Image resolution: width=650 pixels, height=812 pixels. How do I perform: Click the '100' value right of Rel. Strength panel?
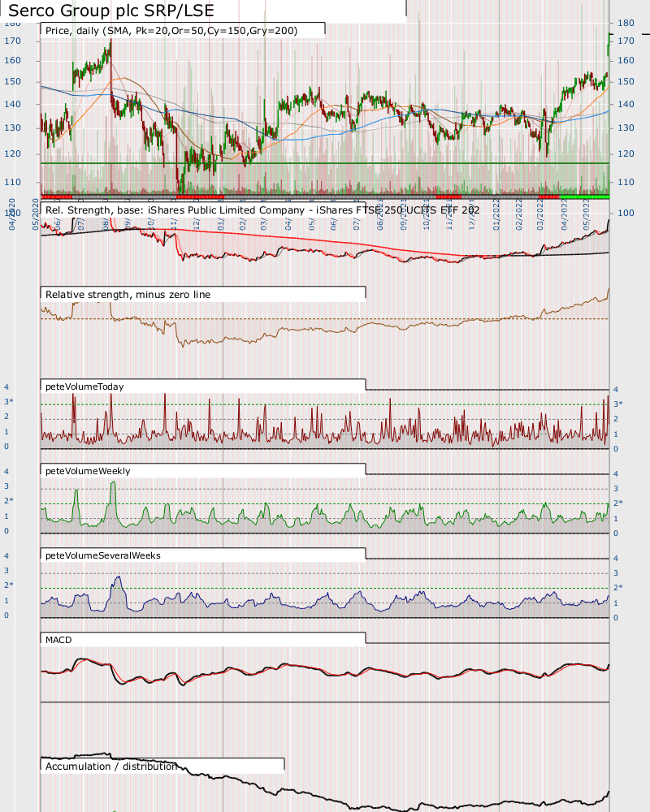626,213
